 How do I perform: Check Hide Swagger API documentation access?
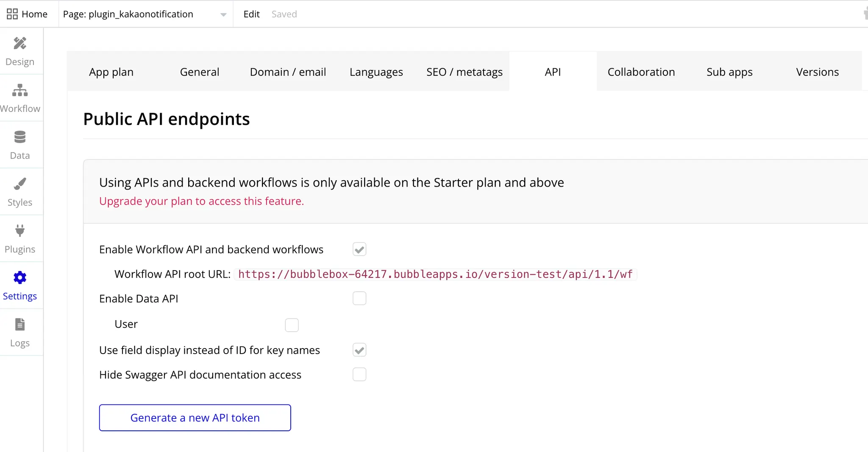[359, 375]
